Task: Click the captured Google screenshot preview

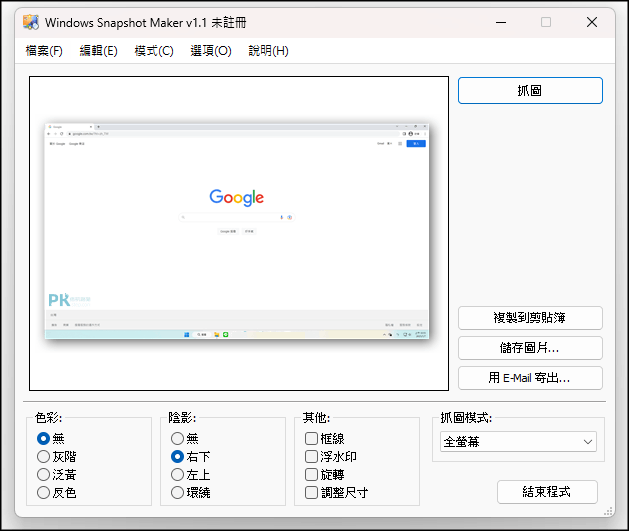Action: [x=237, y=231]
